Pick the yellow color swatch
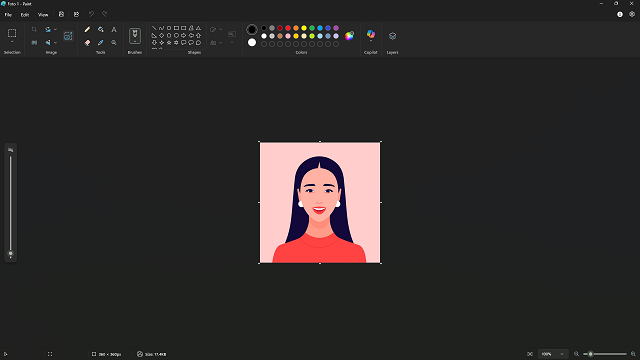 point(304,28)
